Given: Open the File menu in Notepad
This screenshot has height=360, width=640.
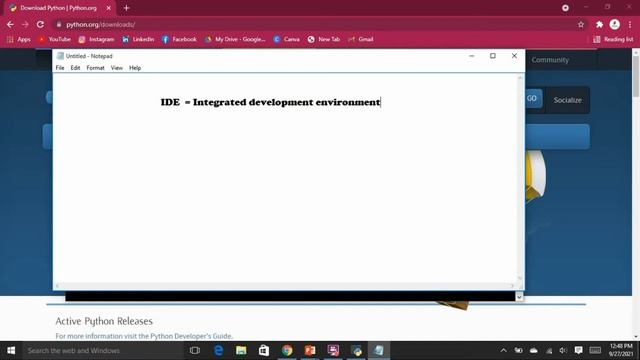Looking at the screenshot, I should click(x=60, y=68).
